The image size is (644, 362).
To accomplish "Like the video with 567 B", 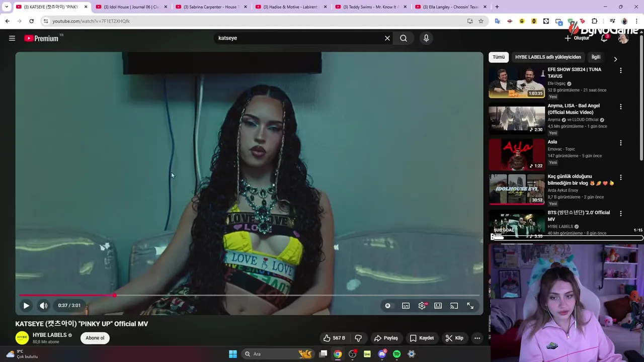I will point(334,338).
